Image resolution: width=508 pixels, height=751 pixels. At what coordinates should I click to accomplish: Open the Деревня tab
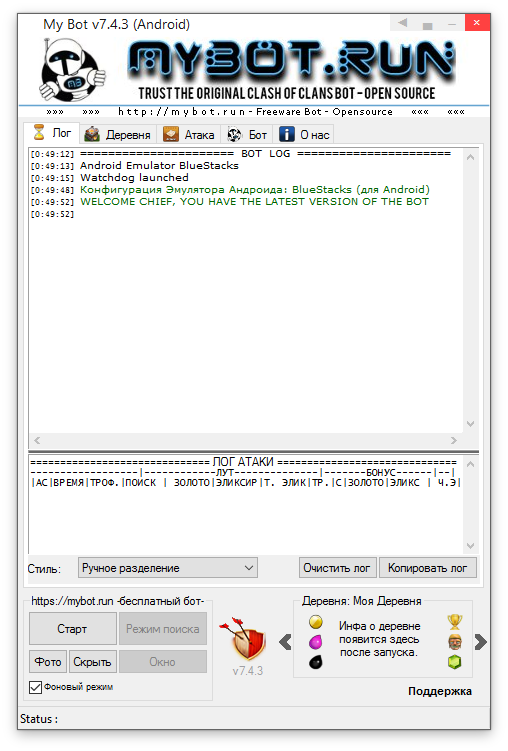pos(118,135)
